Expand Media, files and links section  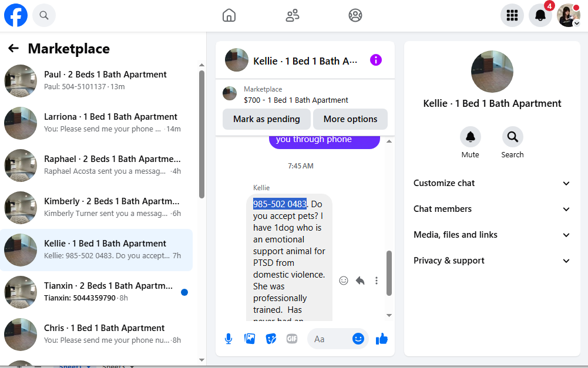[492, 235]
